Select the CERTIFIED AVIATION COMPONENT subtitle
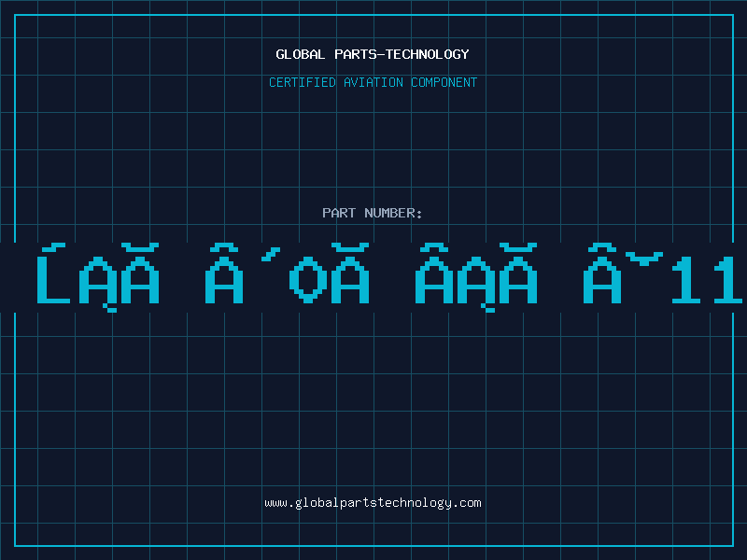The image size is (747, 560). 373,82
